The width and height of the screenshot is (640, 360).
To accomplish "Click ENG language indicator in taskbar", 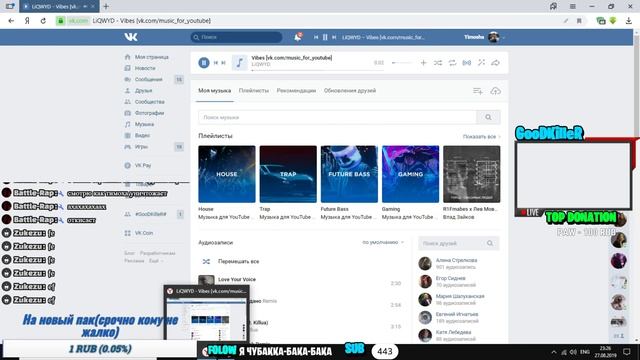I will pyautogui.click(x=585, y=352).
